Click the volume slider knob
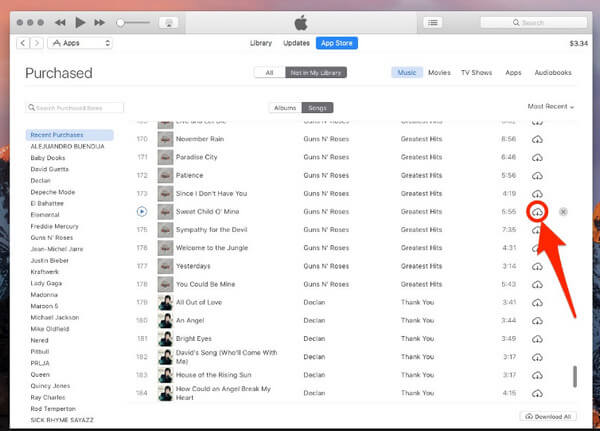 (121, 23)
